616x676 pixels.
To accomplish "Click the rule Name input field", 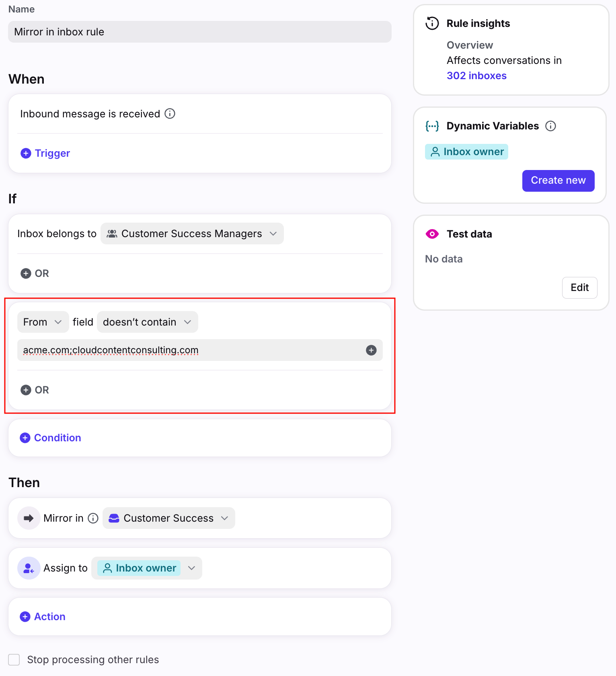I will point(199,32).
